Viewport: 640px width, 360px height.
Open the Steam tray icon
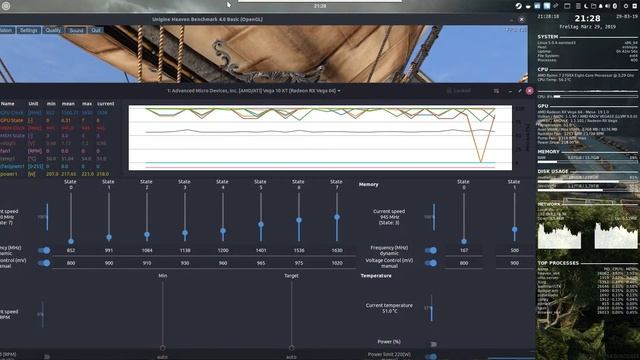(x=519, y=6)
